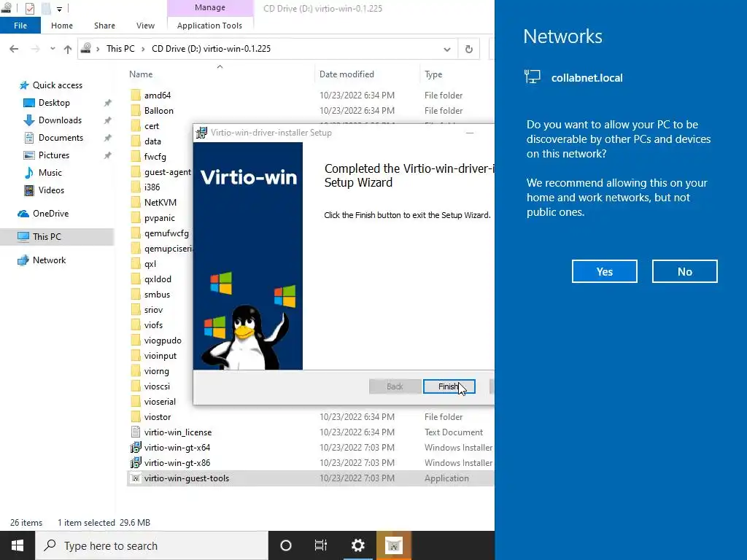Screen dimensions: 747x560
Task: Open Documents in the navigation pane
Action: (x=61, y=138)
